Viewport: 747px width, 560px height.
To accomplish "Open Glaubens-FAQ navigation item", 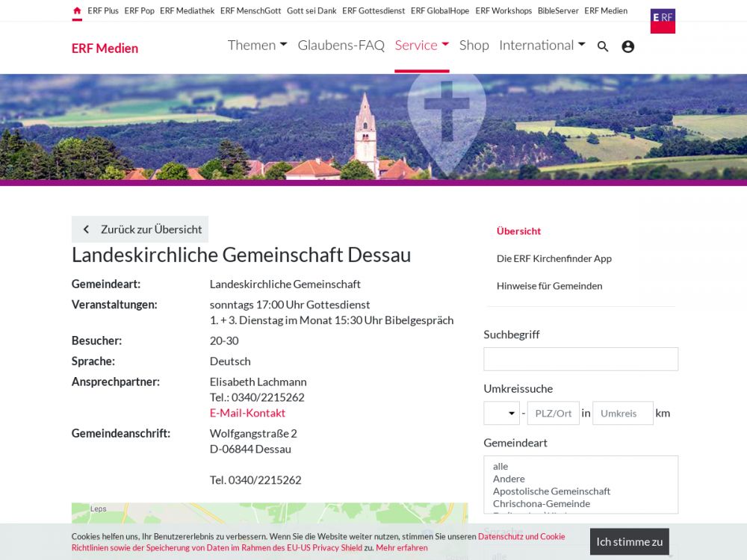I will pyautogui.click(x=341, y=46).
